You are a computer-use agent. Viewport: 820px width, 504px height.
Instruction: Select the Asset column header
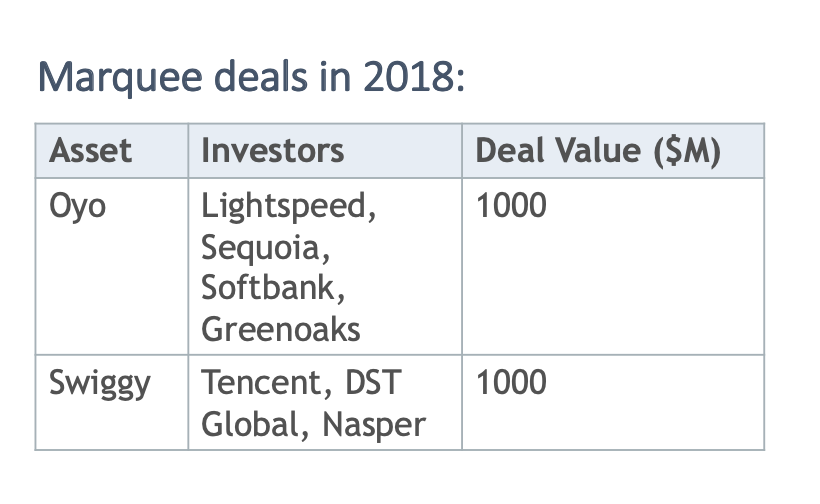pos(91,151)
